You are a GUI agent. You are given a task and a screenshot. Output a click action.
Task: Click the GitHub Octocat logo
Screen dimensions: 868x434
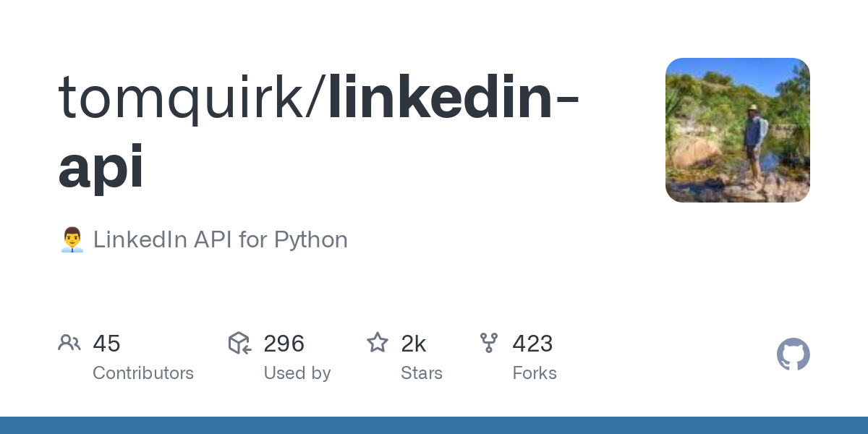(x=793, y=354)
